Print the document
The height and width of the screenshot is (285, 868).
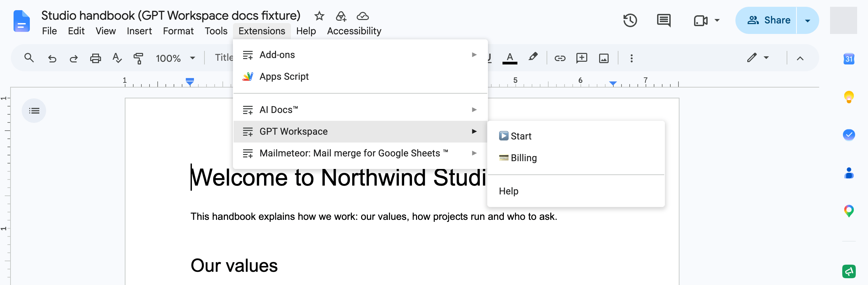click(x=95, y=58)
